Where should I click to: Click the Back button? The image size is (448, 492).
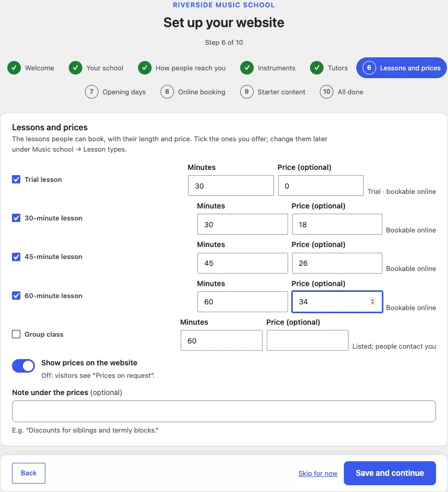point(29,473)
